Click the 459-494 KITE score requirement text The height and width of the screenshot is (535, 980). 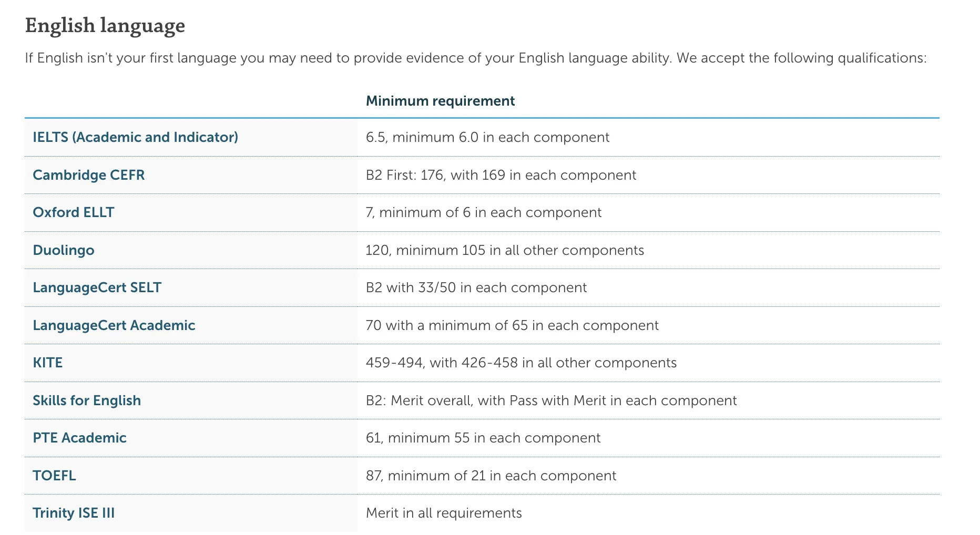click(521, 363)
